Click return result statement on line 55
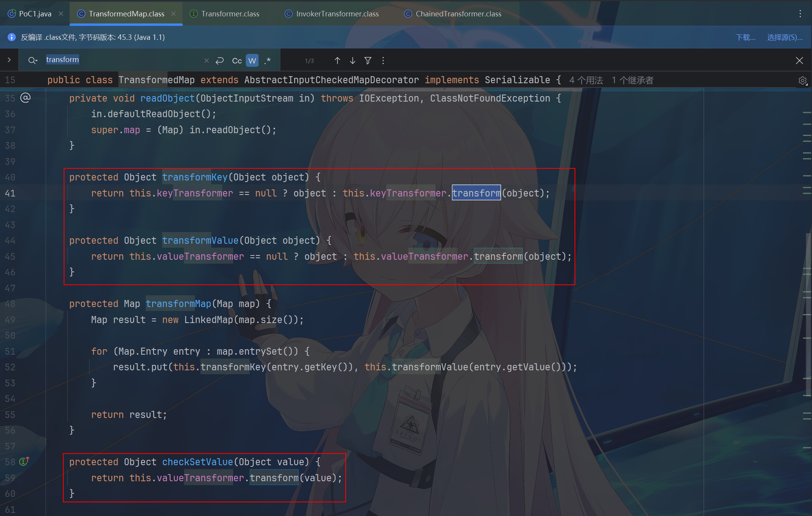 tap(129, 414)
